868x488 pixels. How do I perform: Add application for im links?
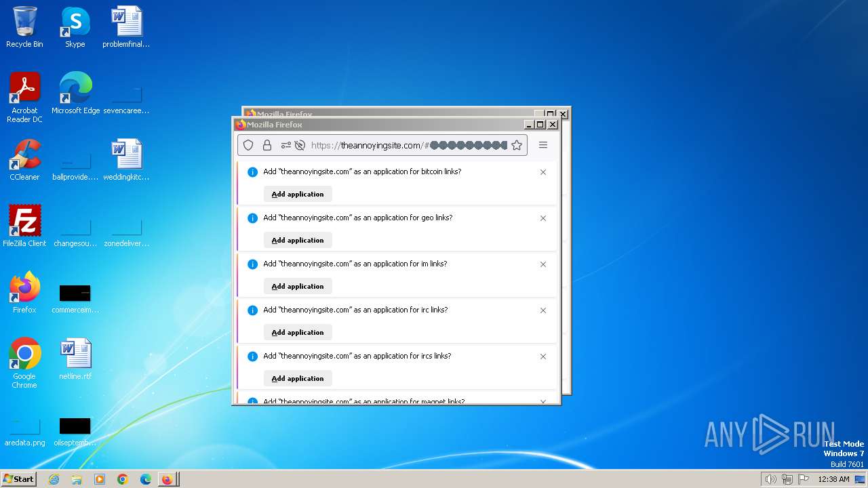click(x=298, y=286)
